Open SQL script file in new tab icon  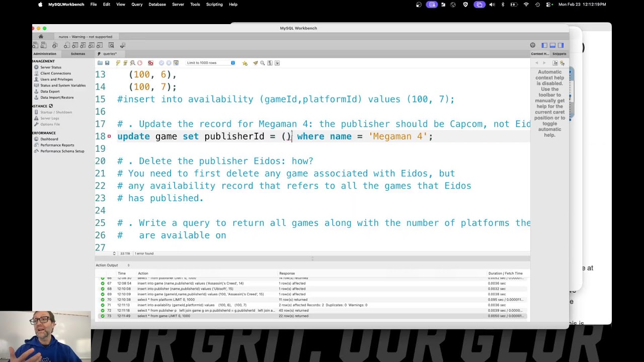tap(43, 45)
